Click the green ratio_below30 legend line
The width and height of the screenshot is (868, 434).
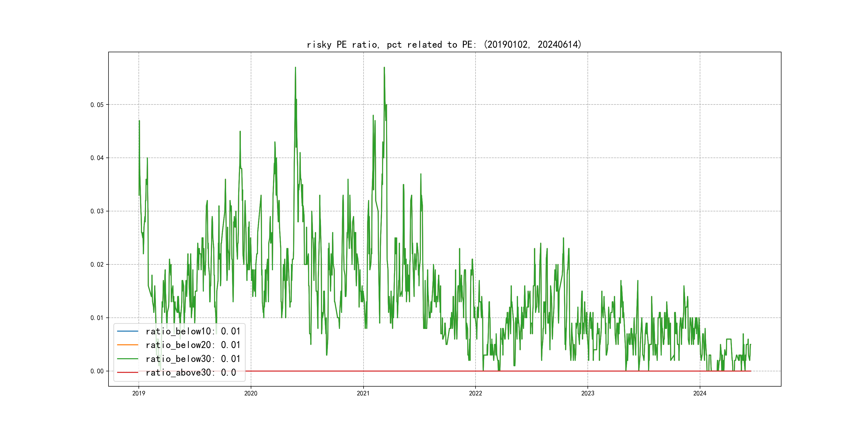(x=127, y=359)
